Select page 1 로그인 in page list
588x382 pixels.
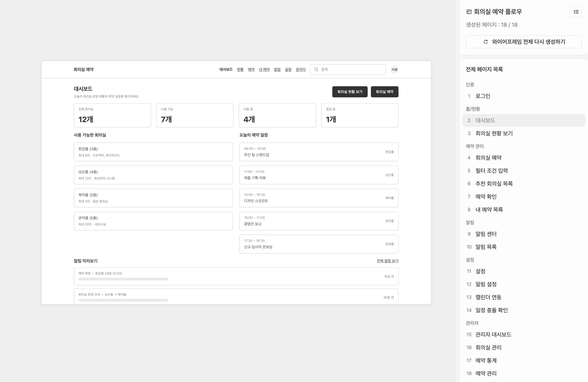tap(482, 96)
